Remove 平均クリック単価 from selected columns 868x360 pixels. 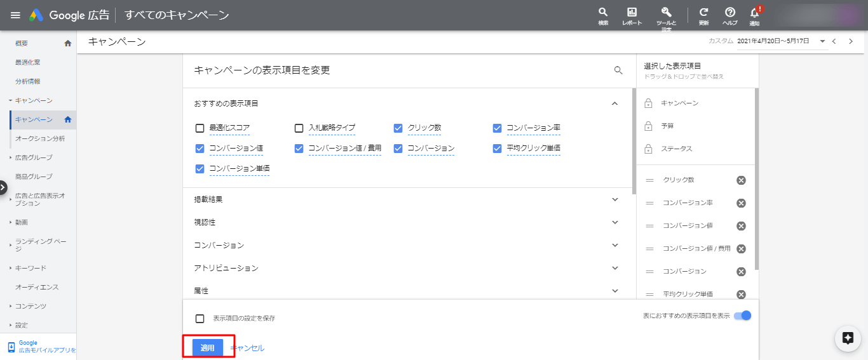tap(741, 295)
